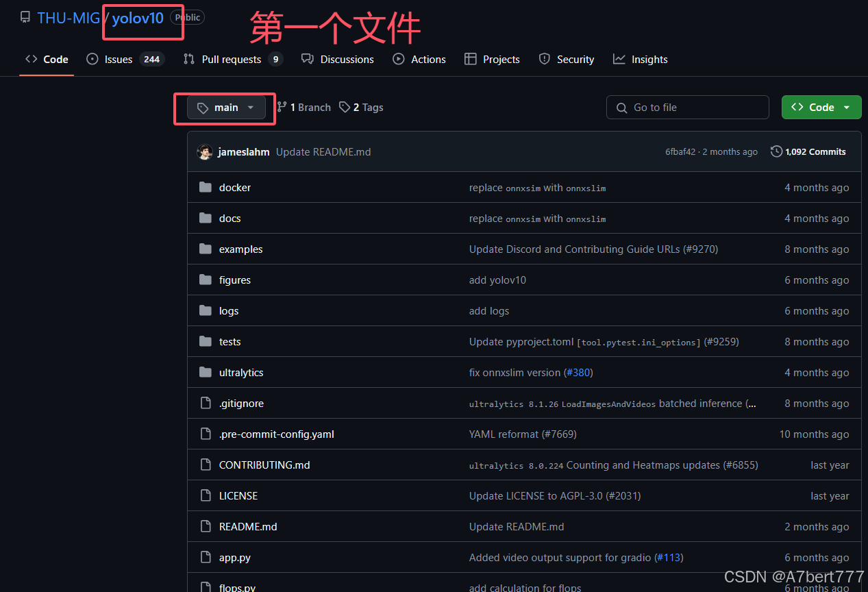The width and height of the screenshot is (868, 592).
Task: Click the docs folder icon
Action: point(205,218)
